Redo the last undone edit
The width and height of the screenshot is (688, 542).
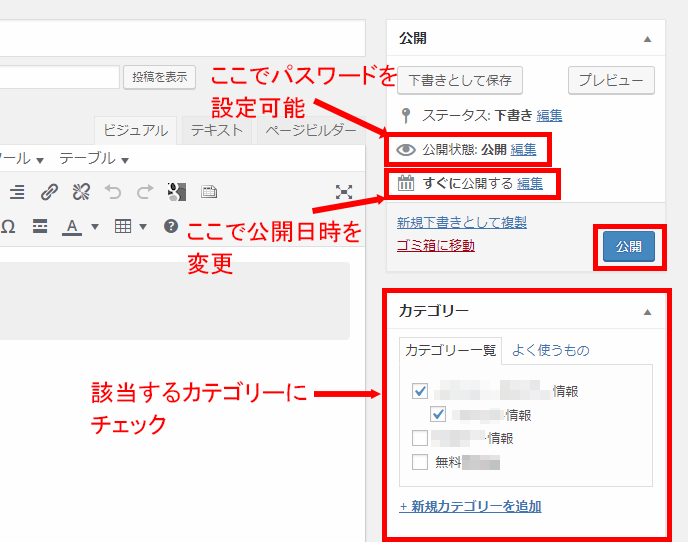tap(145, 192)
